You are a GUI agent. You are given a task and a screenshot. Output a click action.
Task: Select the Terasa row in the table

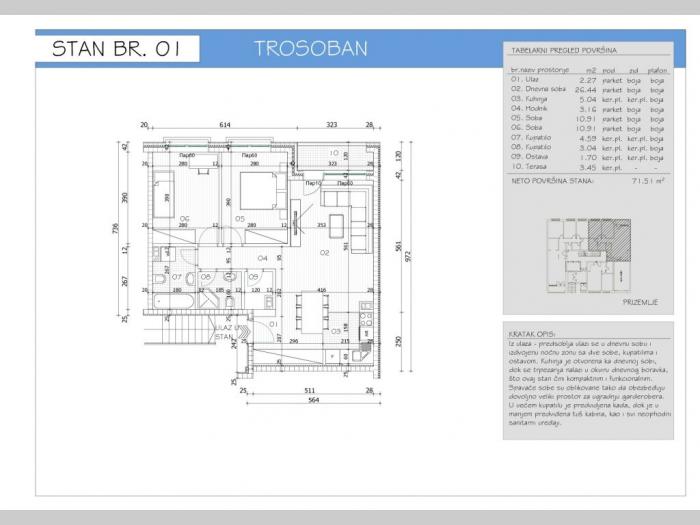pyautogui.click(x=586, y=166)
